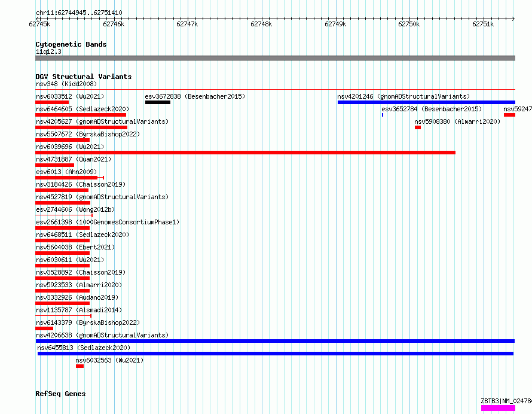Select the nsv6143379 (ByrskaBishop2022) label

click(88, 322)
